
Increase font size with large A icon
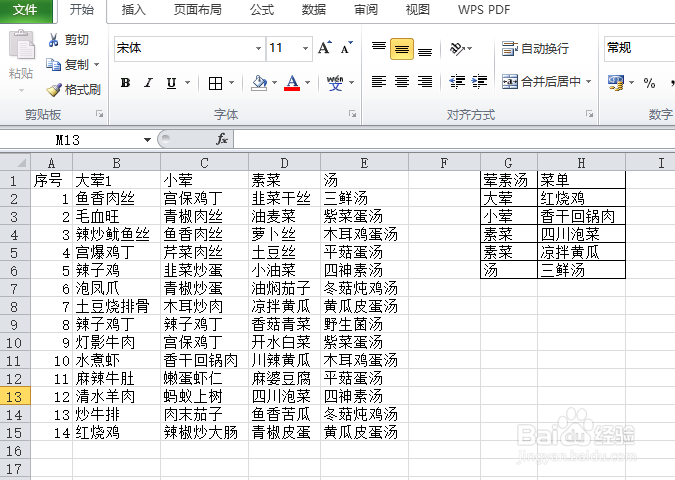tap(325, 47)
